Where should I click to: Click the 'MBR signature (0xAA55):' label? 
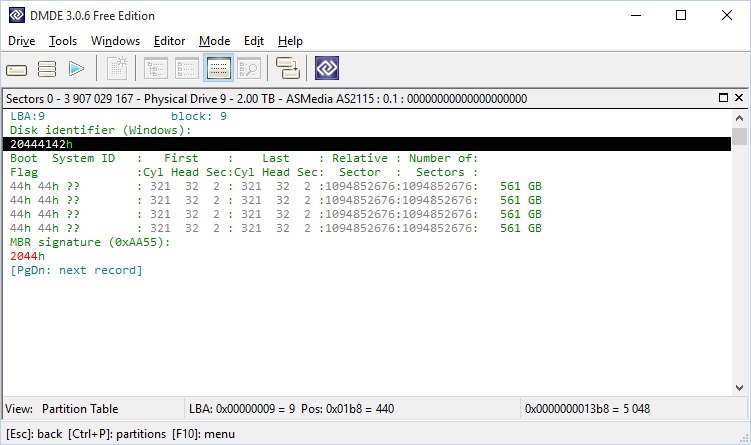tap(90, 242)
